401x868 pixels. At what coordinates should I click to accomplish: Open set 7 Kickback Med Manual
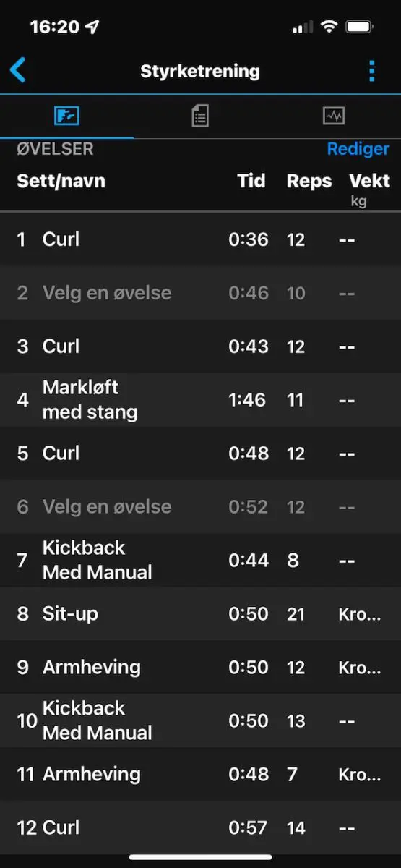200,560
